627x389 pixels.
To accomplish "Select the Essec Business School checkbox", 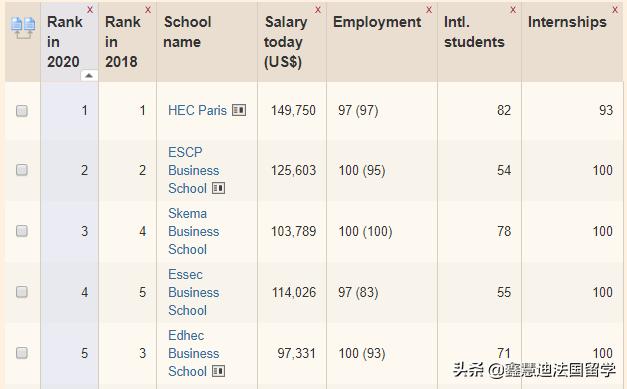I will 22,292.
